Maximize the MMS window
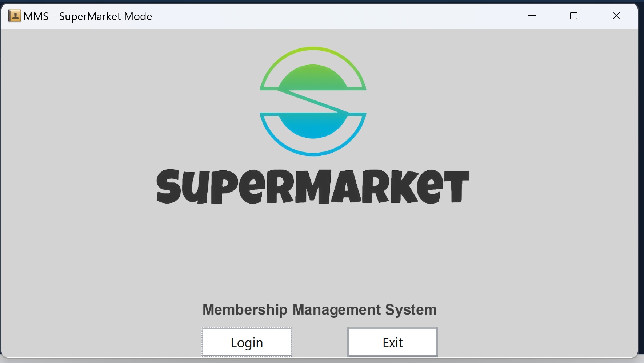The image size is (644, 363). pos(574,16)
